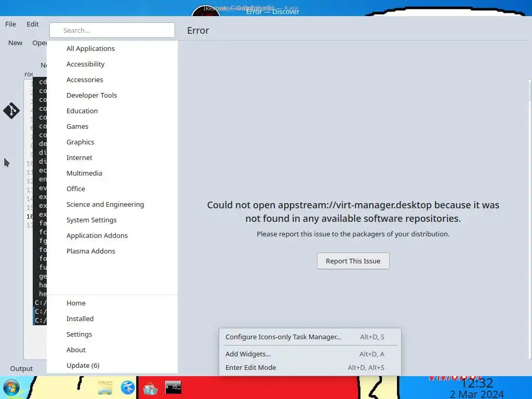Show the Installed applications page
Image resolution: width=532 pixels, height=399 pixels.
(112, 319)
